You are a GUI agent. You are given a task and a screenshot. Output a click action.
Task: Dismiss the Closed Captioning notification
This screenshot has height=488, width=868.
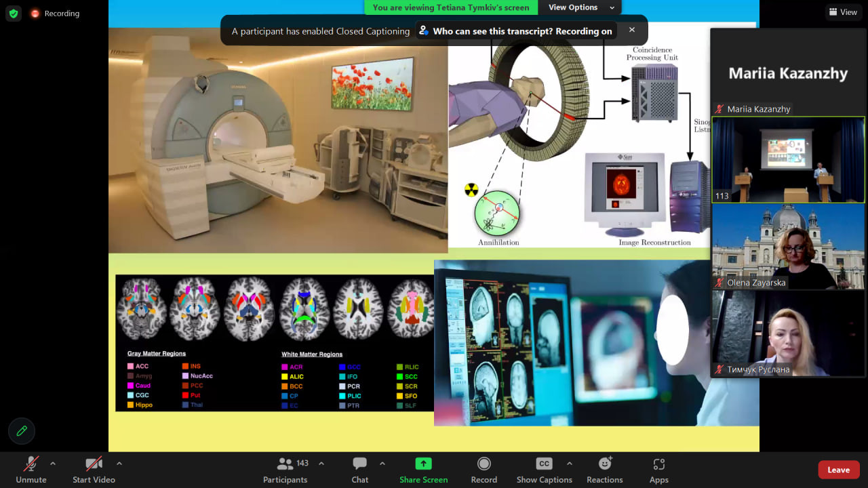tap(632, 30)
